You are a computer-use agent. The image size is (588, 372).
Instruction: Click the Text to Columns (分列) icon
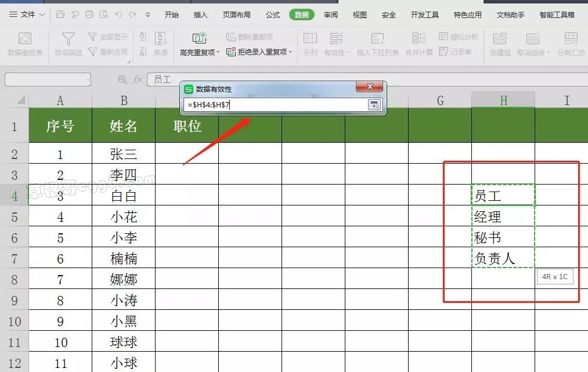pyautogui.click(x=310, y=39)
